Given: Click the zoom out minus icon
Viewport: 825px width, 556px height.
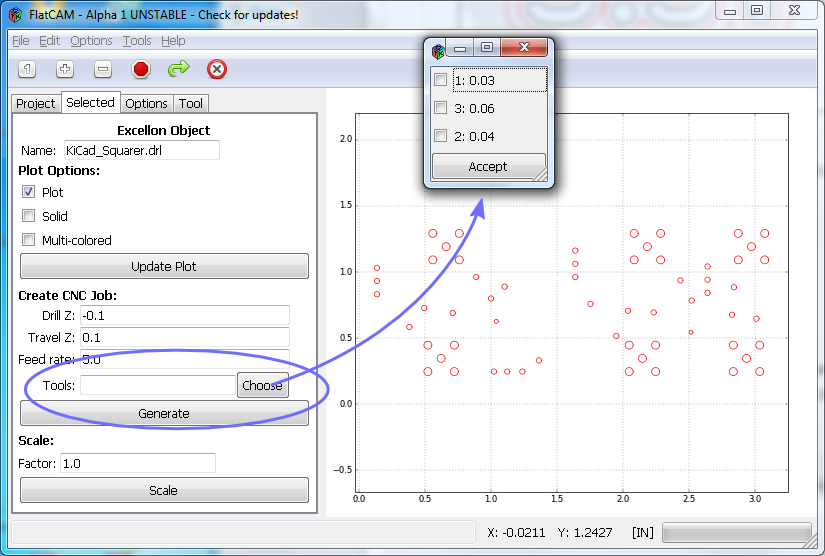Looking at the screenshot, I should pyautogui.click(x=103, y=69).
